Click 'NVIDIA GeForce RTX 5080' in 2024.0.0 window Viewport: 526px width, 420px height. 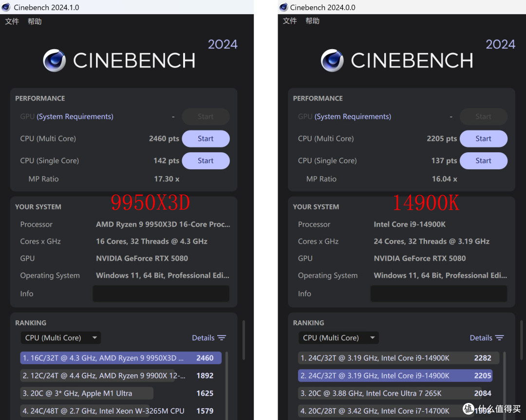[x=420, y=258]
